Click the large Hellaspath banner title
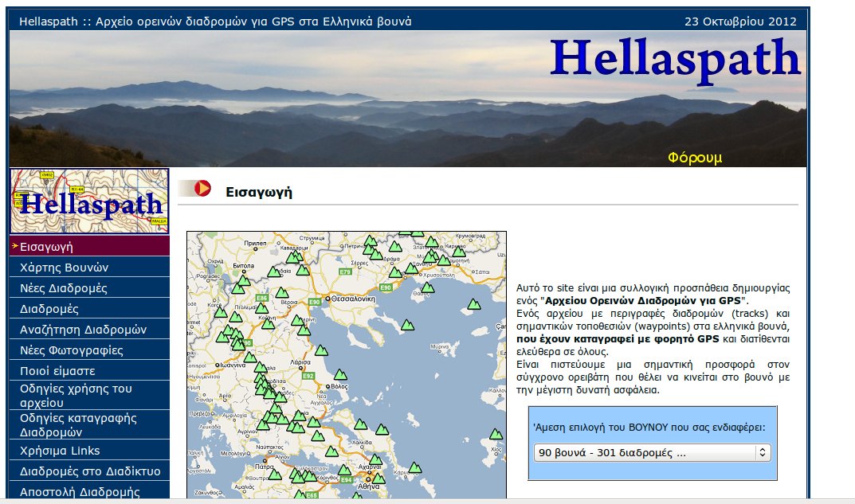This screenshot has height=504, width=855. click(675, 60)
